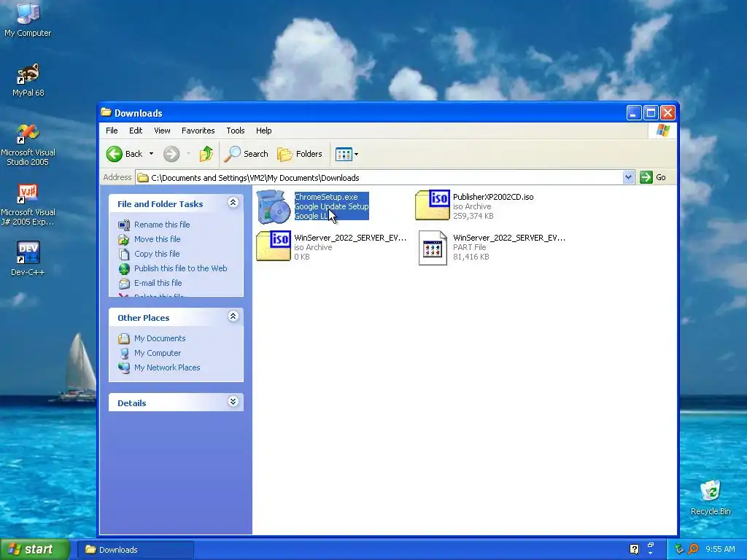Click Downloads taskbar button
The image size is (747, 560).
click(136, 550)
